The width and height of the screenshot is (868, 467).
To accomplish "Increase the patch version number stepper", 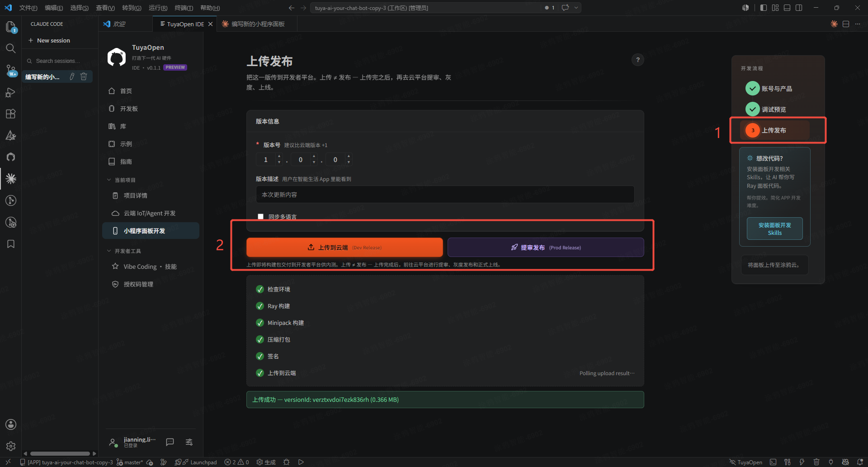I will click(349, 157).
